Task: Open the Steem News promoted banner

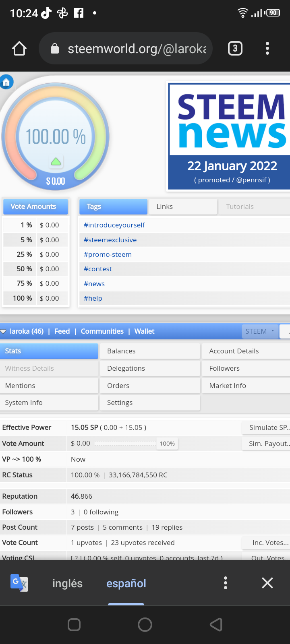Action: 229,137
